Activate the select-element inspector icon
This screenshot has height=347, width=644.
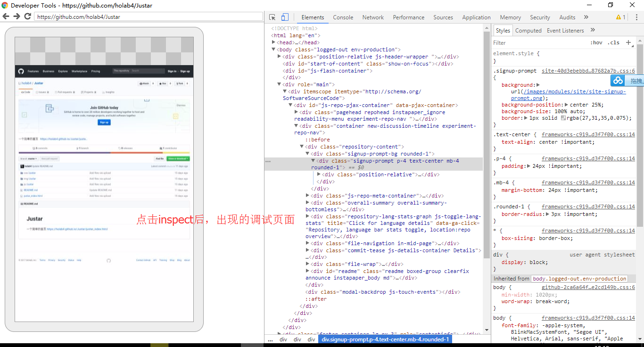(x=272, y=17)
